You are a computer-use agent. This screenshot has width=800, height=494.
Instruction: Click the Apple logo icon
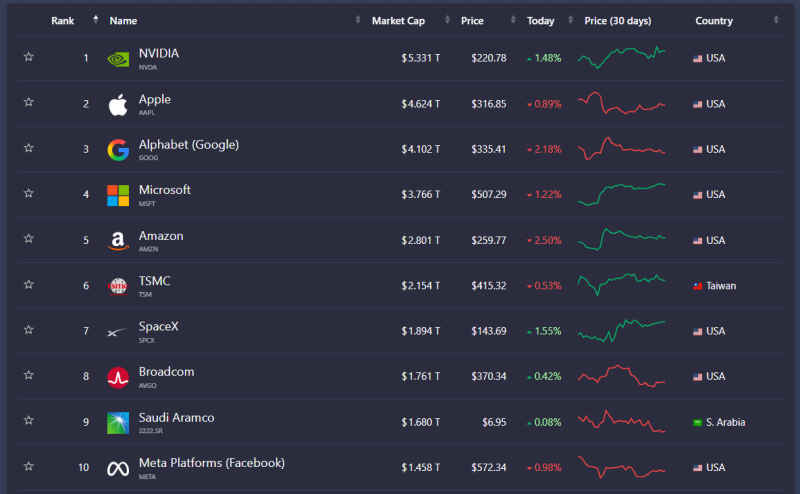(118, 105)
